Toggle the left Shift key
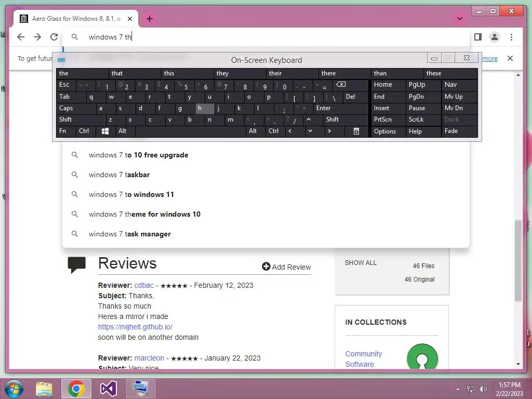The image size is (532, 399). (81, 120)
